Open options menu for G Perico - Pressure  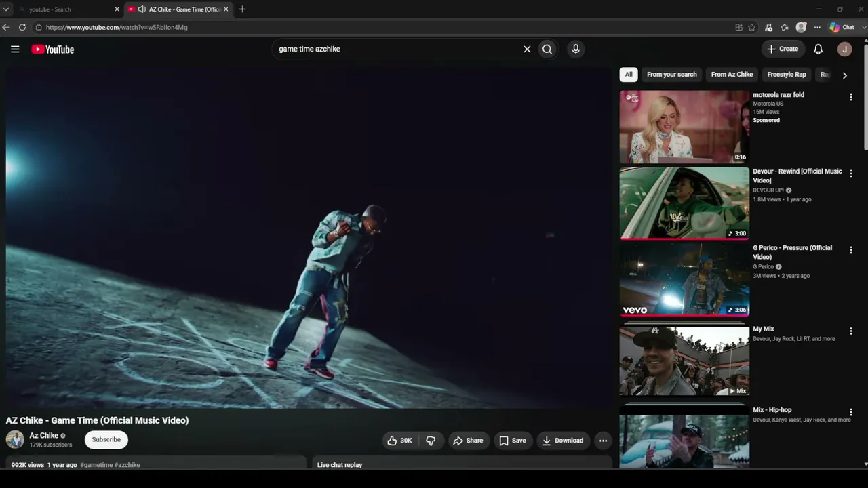pos(850,250)
